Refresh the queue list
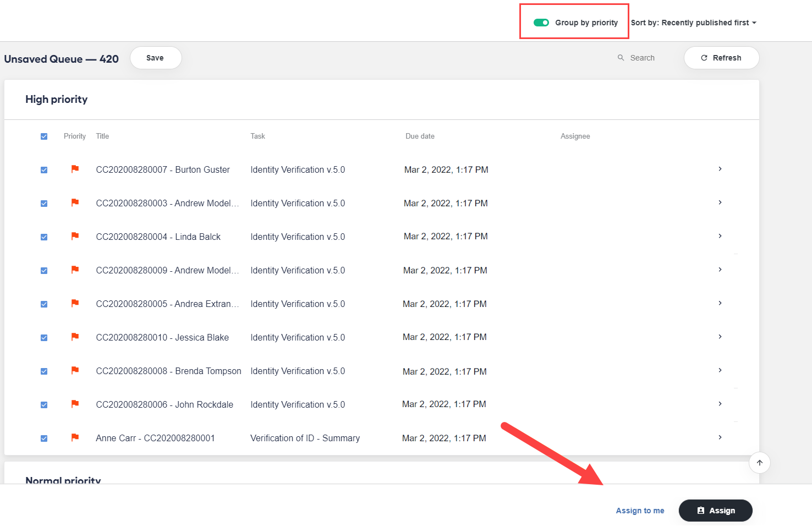Screen dimensions: 812x532 [x=721, y=58]
